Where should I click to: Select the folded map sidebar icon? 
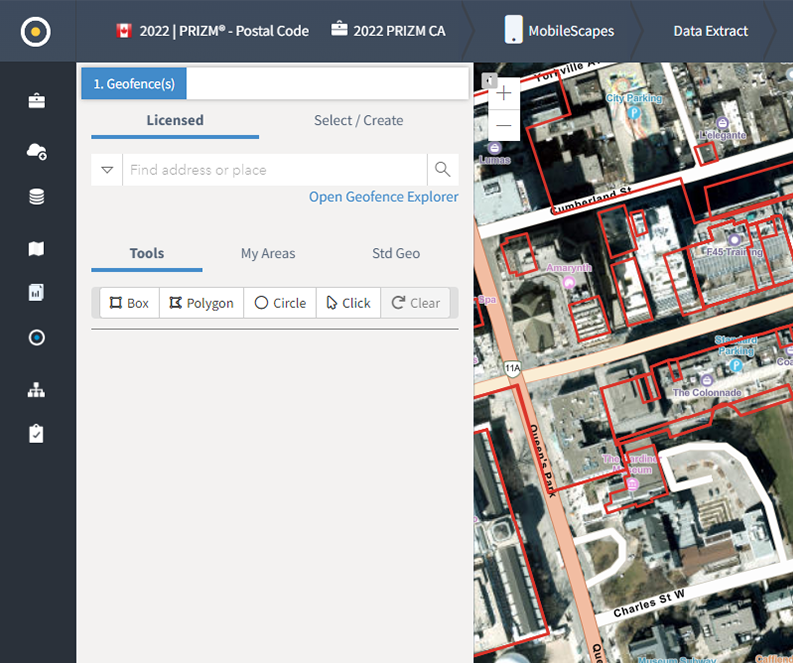click(37, 248)
